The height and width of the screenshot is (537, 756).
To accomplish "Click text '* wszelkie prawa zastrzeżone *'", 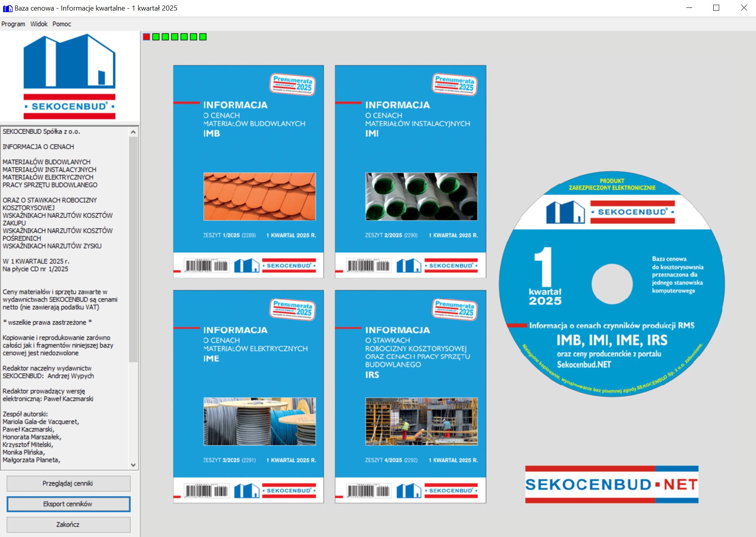I will click(x=47, y=322).
